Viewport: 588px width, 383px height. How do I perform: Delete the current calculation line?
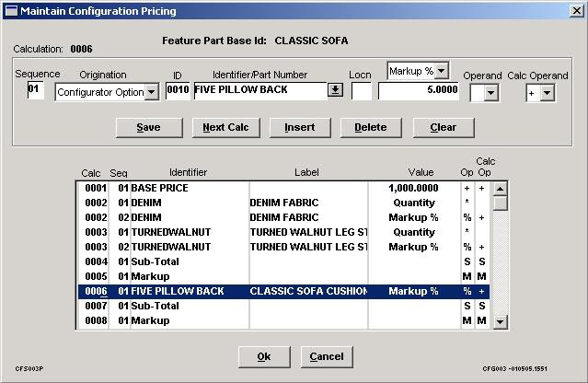371,128
